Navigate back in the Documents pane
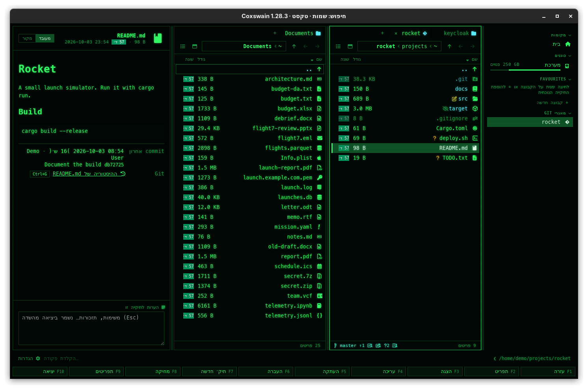588x390 pixels. tap(305, 46)
